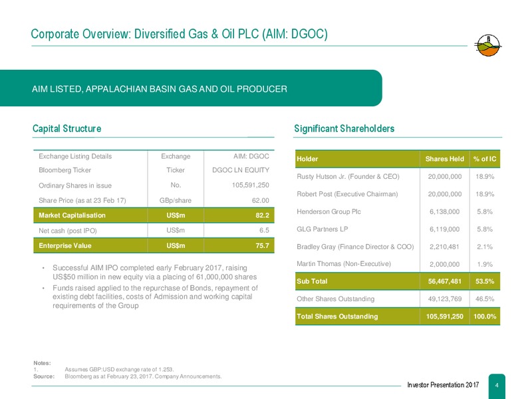Click the 'GBp/share' unit cell
Screen dimensions: 532x399
[x=176, y=201]
